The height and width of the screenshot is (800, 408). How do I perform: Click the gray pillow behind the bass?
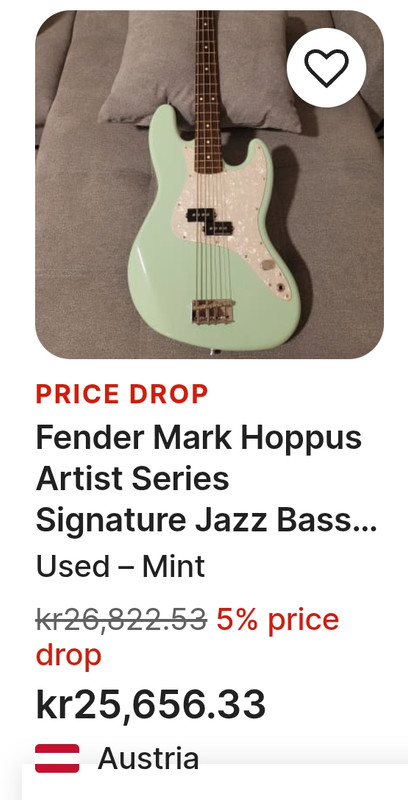199,71
